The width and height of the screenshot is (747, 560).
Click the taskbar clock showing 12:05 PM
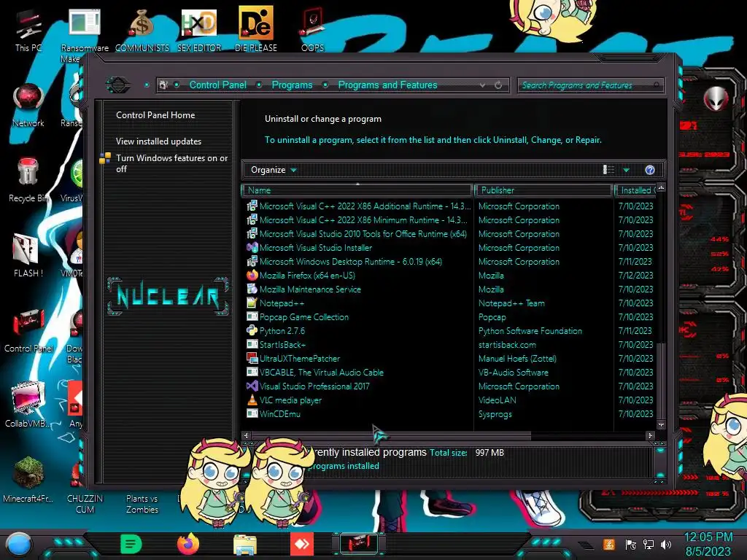coord(708,537)
